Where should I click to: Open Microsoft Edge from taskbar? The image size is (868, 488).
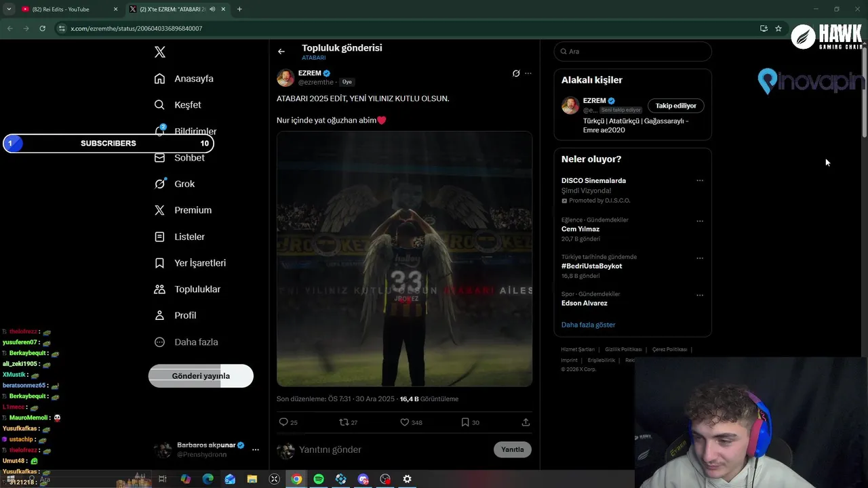coord(208,479)
